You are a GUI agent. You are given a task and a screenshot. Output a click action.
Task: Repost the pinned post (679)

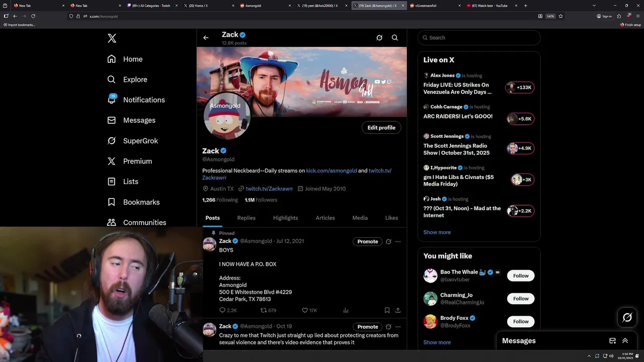click(x=268, y=311)
